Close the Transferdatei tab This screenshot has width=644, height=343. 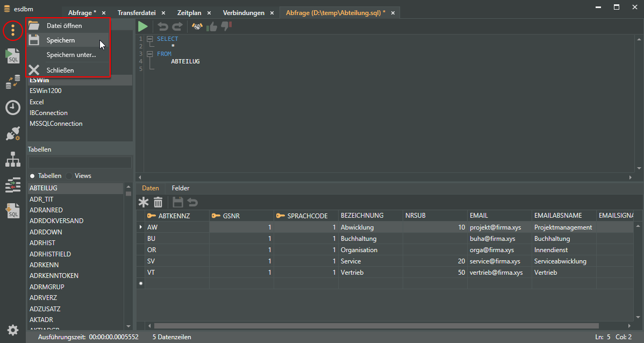163,13
